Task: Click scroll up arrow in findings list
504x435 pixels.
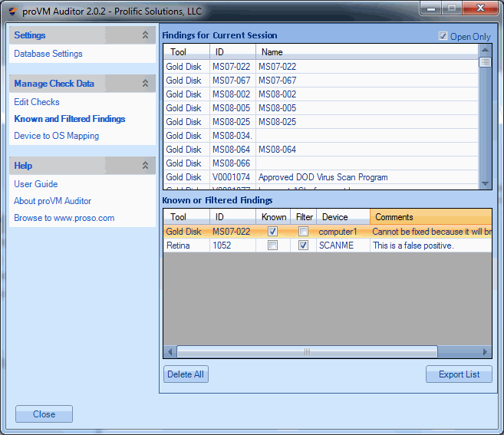Action: (x=485, y=50)
